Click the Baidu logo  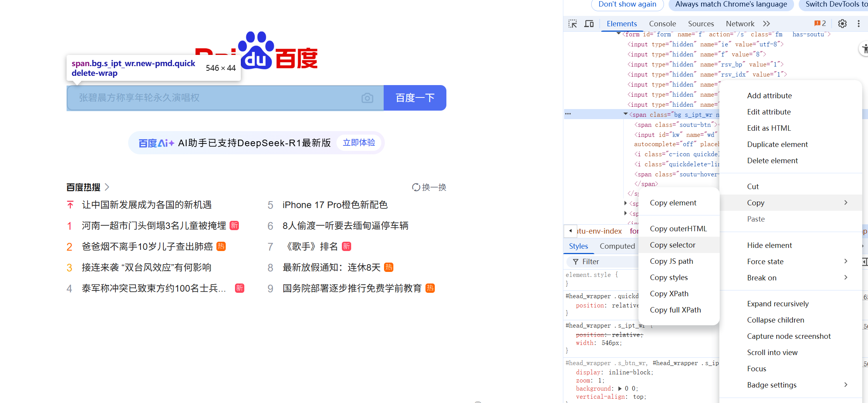pos(256,50)
